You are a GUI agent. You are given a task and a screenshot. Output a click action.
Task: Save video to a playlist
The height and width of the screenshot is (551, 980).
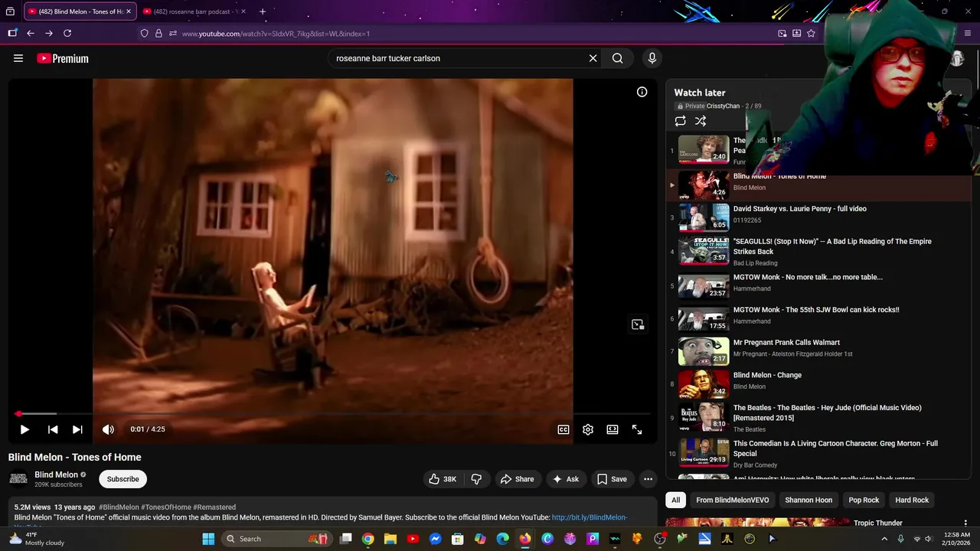pyautogui.click(x=612, y=479)
